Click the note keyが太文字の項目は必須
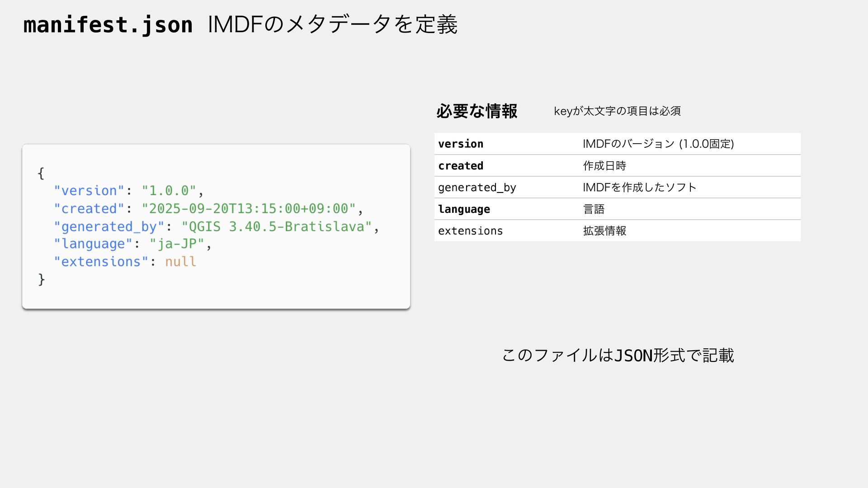Screen dimensions: 868x488 click(617, 111)
